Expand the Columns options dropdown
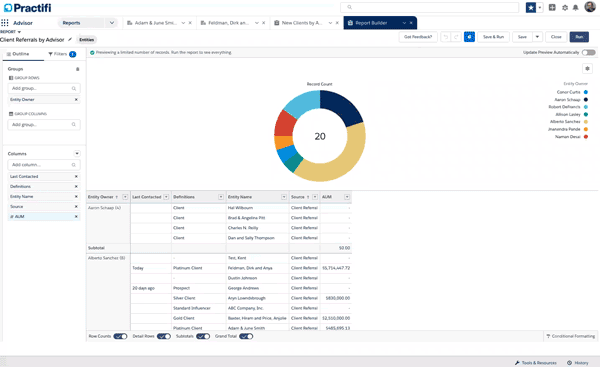 [x=77, y=153]
